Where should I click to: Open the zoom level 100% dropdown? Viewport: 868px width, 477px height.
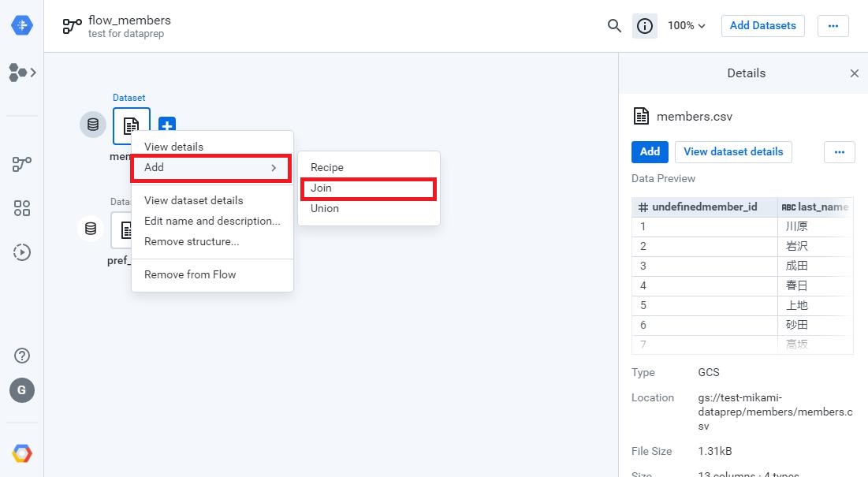pyautogui.click(x=685, y=25)
